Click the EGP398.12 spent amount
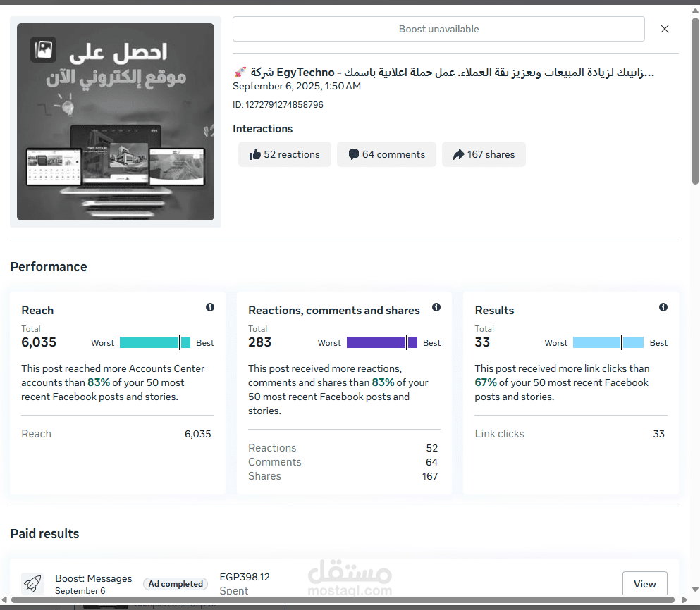 point(245,577)
